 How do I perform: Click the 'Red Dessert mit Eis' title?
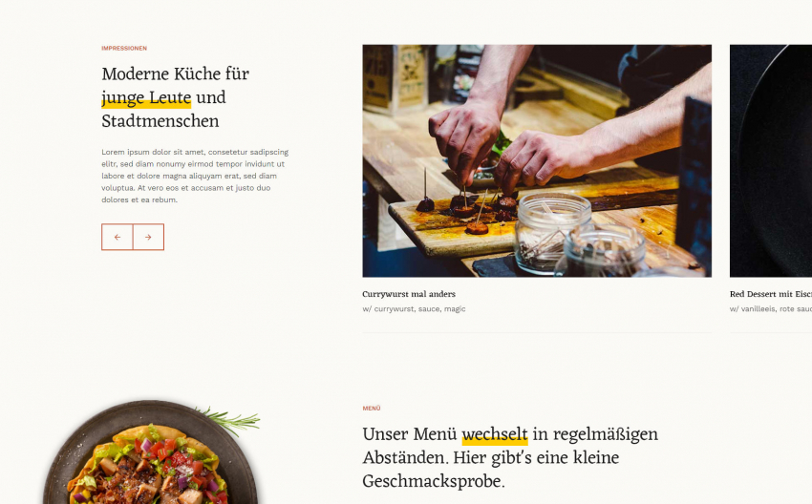[x=771, y=294]
